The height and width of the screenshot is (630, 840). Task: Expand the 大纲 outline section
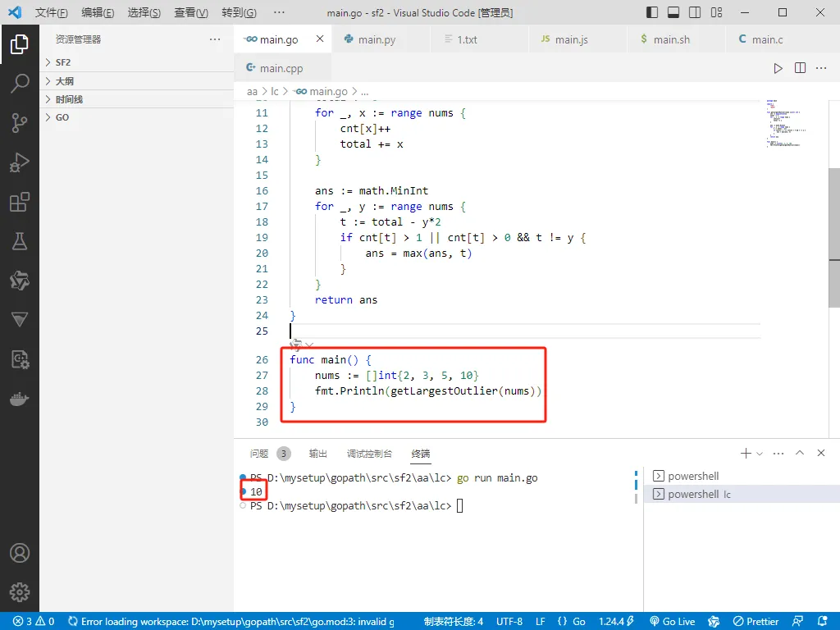(x=137, y=81)
